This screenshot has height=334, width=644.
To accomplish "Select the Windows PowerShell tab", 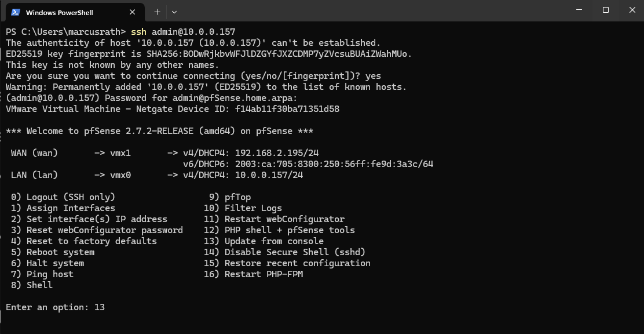I will (64, 12).
